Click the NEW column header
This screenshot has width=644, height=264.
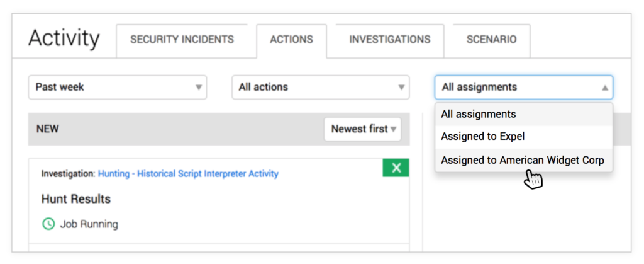click(48, 129)
